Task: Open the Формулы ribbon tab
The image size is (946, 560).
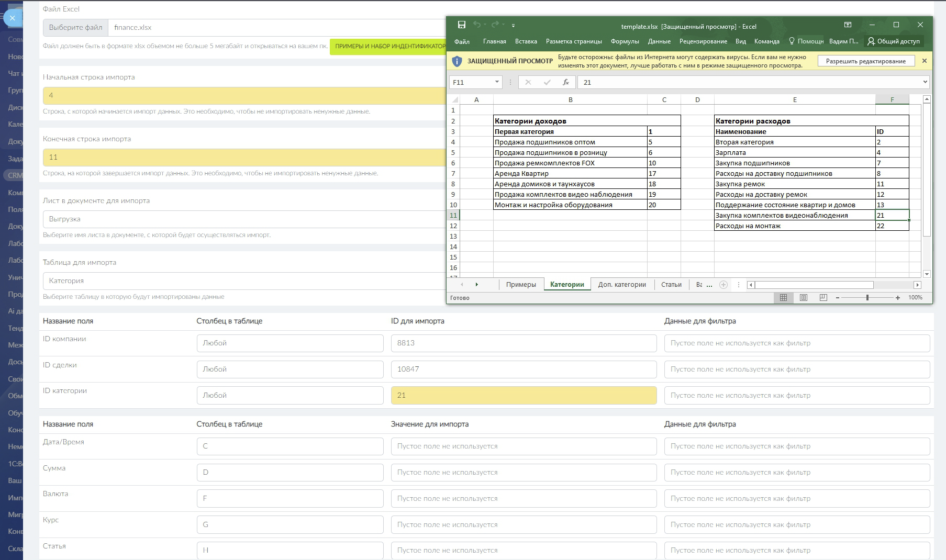Action: [x=625, y=41]
